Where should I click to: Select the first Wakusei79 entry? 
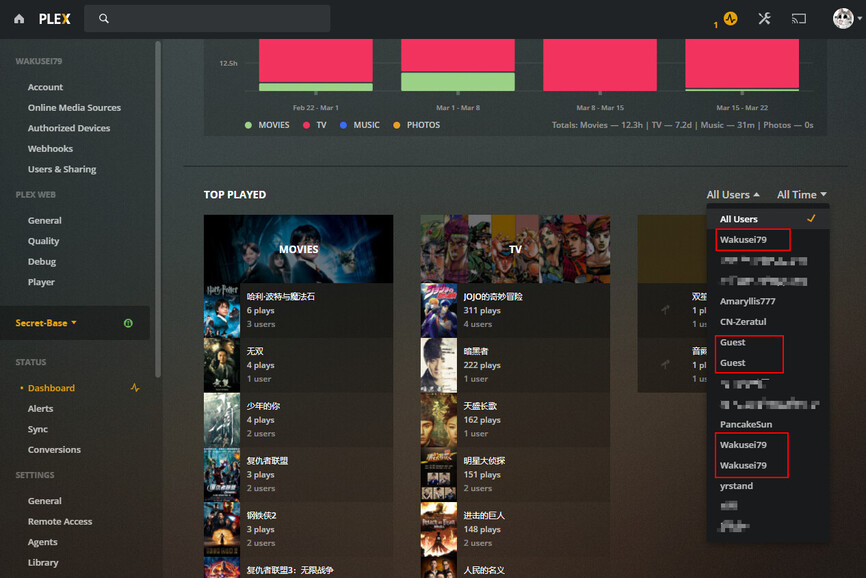tap(768, 240)
